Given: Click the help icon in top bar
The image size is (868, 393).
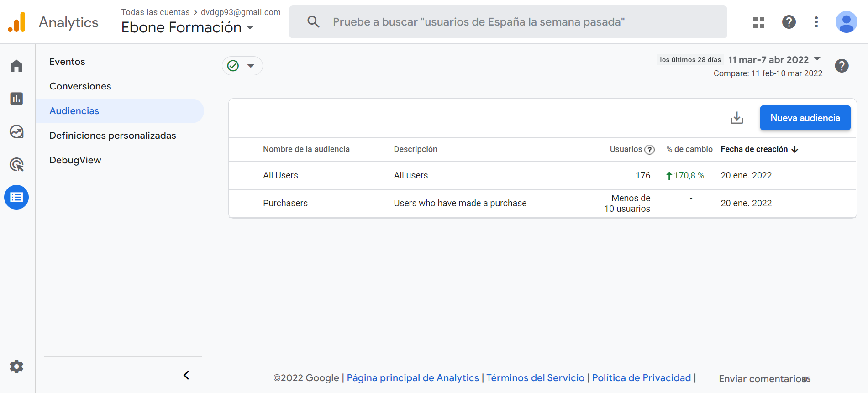Looking at the screenshot, I should tap(789, 22).
